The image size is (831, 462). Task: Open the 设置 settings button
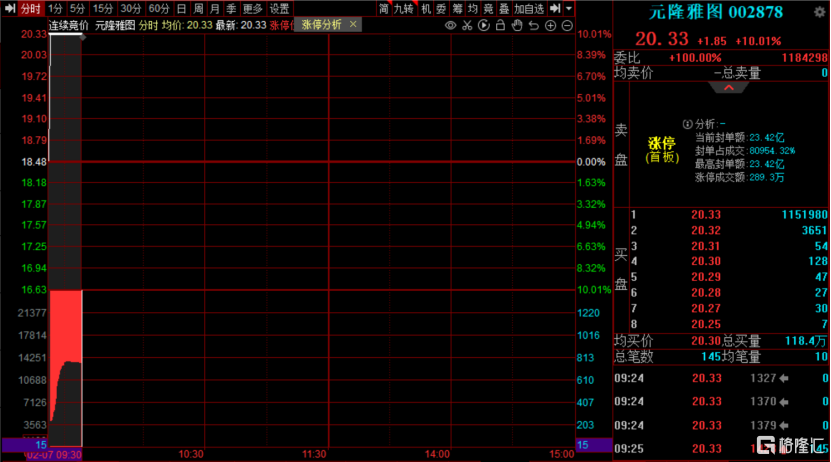pyautogui.click(x=279, y=8)
